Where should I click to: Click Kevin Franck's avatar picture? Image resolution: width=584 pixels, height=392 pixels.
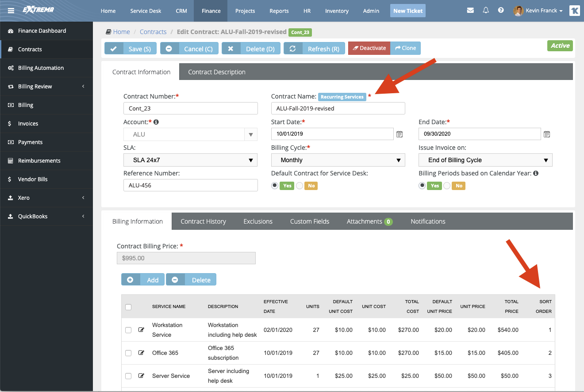tap(518, 11)
